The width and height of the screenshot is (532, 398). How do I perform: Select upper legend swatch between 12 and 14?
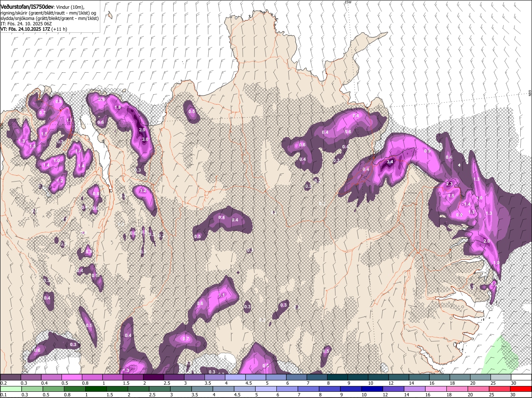point(399,377)
